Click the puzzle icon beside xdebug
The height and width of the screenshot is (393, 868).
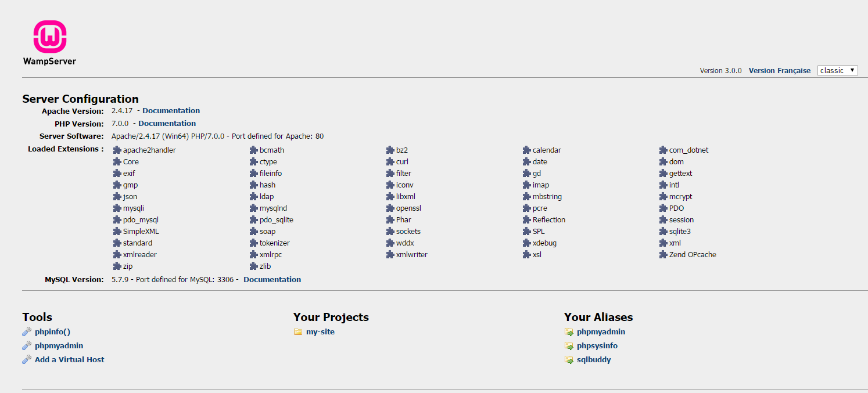point(527,243)
